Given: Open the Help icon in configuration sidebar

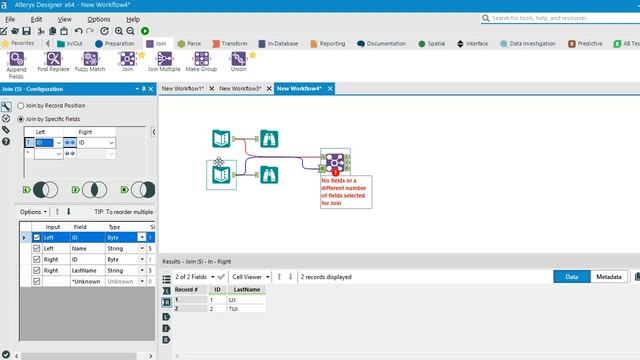Looking at the screenshot, I should point(6,142).
